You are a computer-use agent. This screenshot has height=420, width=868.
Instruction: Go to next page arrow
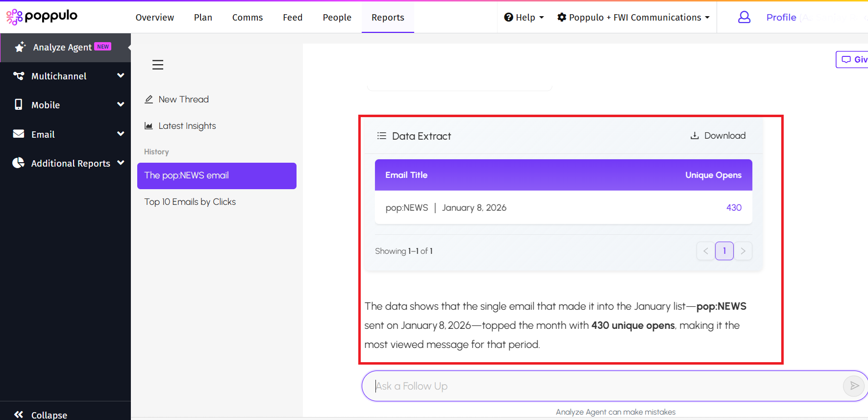[743, 251]
